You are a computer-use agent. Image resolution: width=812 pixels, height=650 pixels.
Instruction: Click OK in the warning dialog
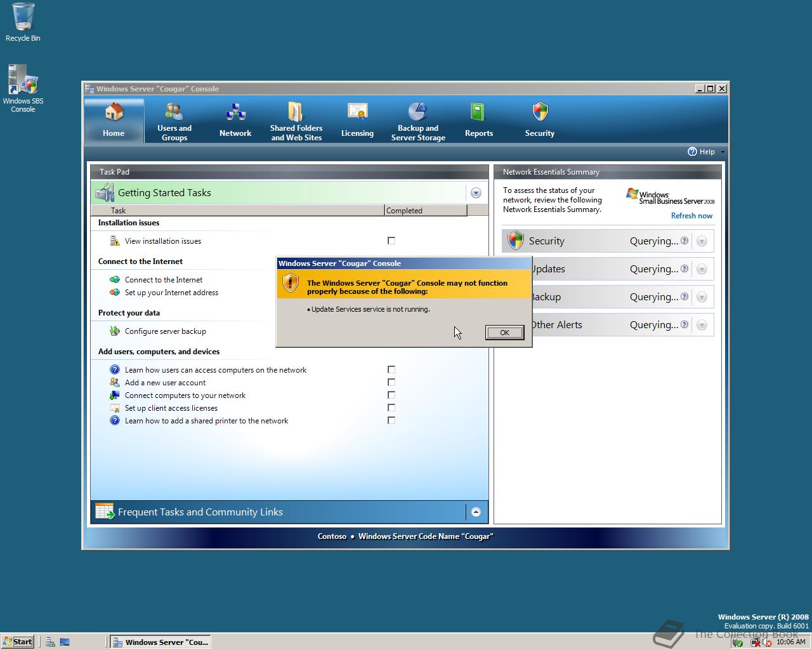click(x=505, y=333)
